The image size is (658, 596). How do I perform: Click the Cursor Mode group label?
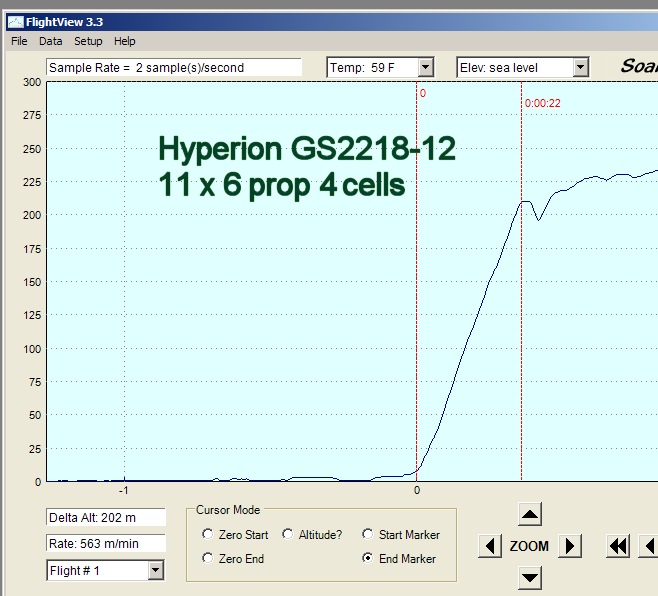point(228,510)
